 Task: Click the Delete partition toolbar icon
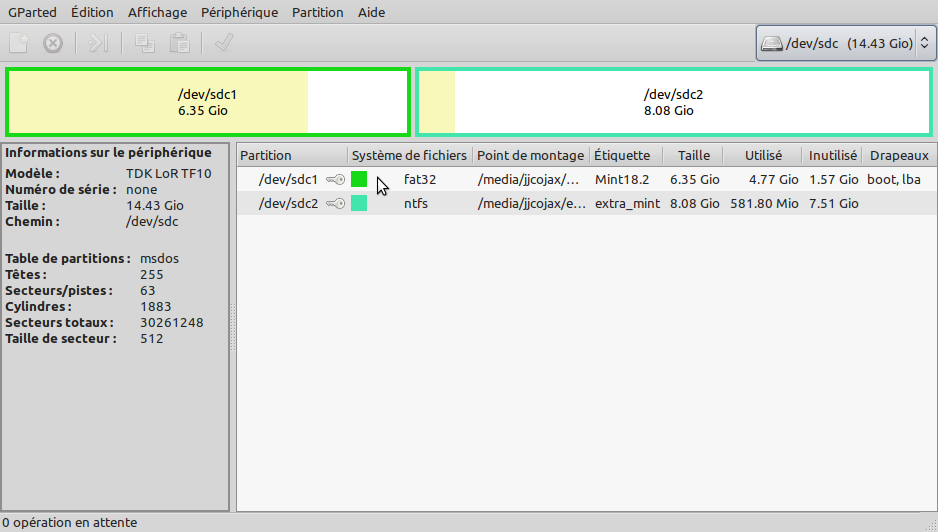click(53, 43)
